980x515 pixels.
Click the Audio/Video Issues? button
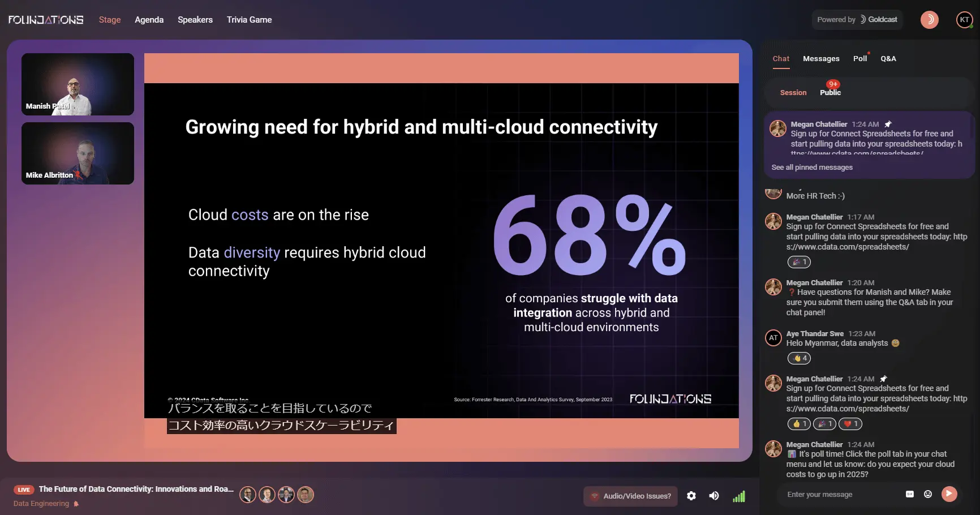click(x=631, y=496)
